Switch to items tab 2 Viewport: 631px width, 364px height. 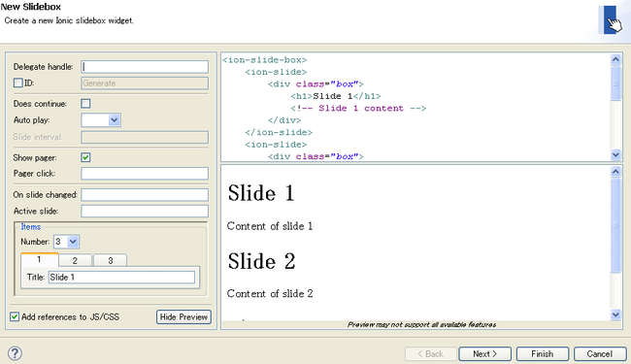point(75,261)
